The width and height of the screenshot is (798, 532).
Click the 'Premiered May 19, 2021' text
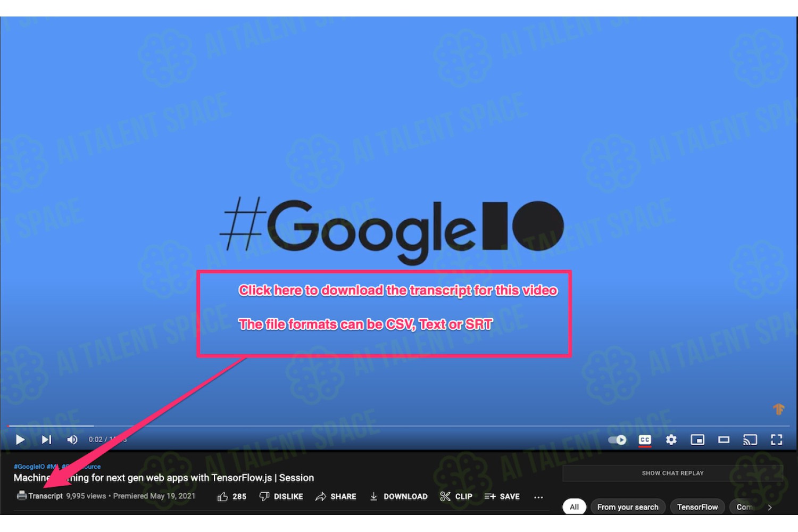[x=154, y=496]
